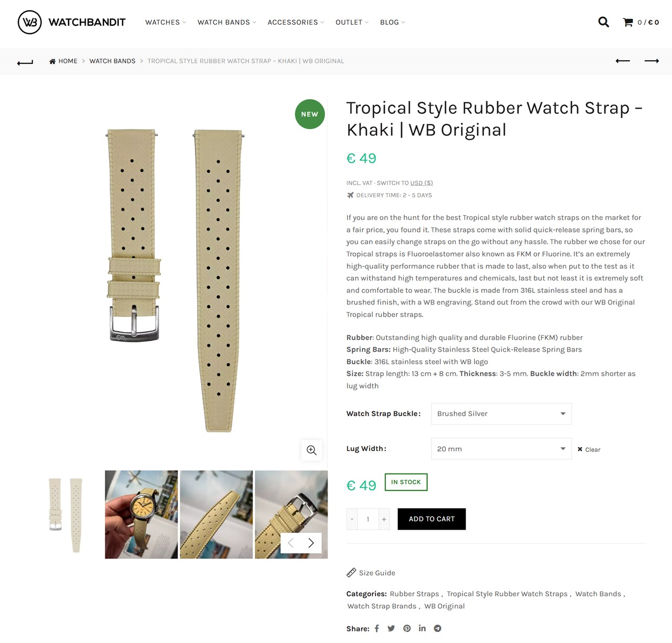Go to next product arrow

tap(652, 61)
